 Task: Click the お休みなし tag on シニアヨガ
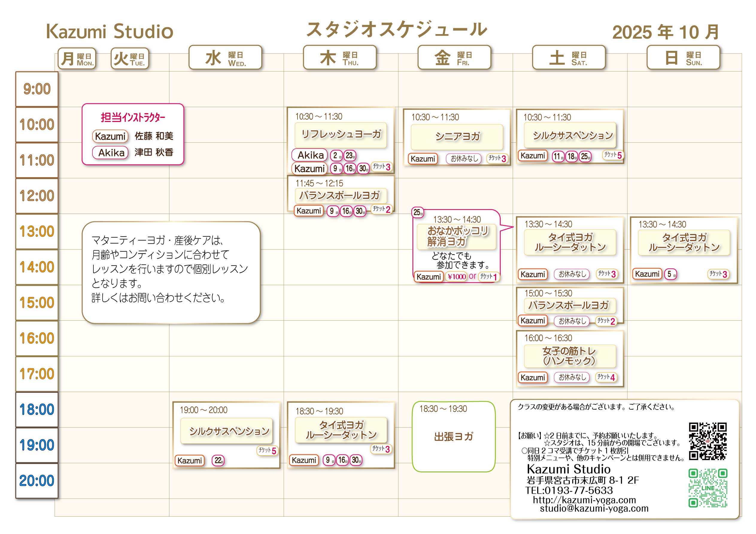pyautogui.click(x=464, y=159)
